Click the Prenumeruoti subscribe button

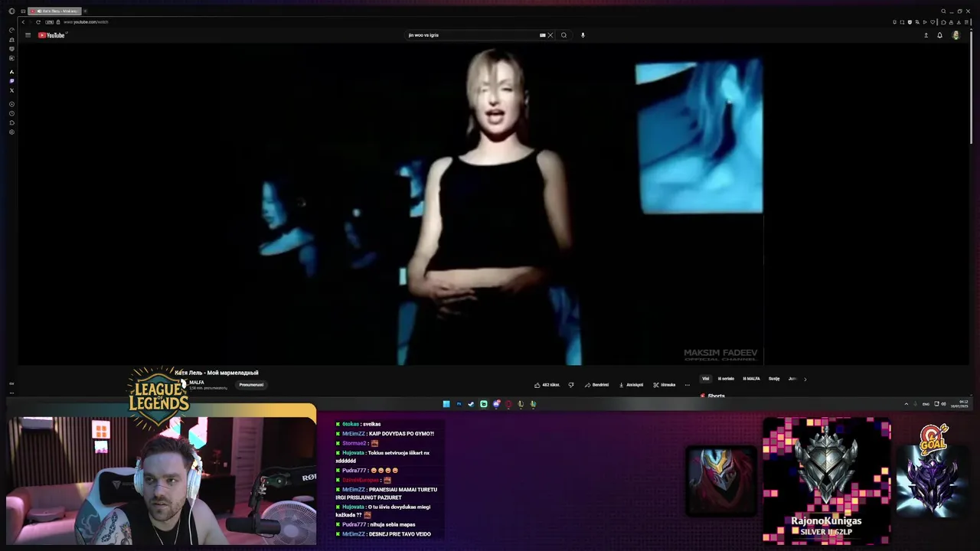tap(251, 385)
